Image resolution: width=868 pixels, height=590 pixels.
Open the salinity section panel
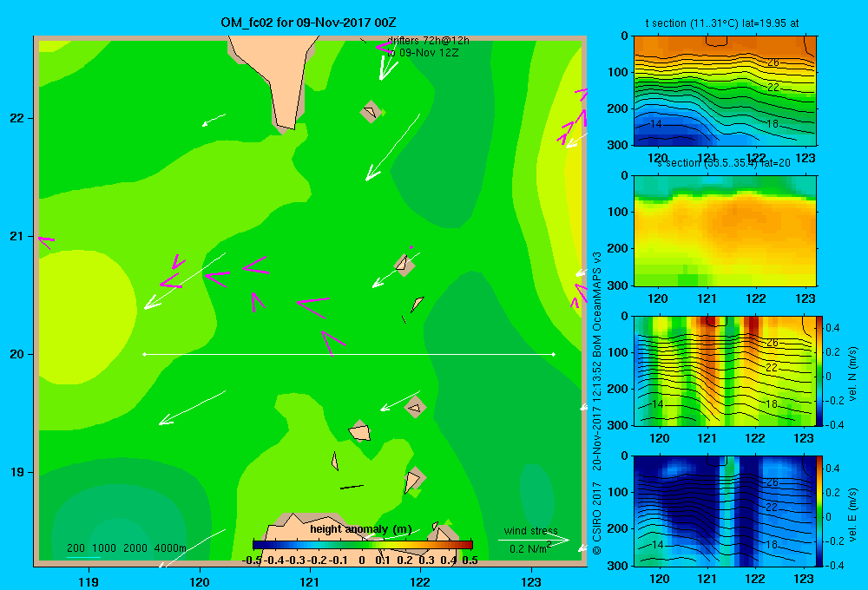[725, 231]
